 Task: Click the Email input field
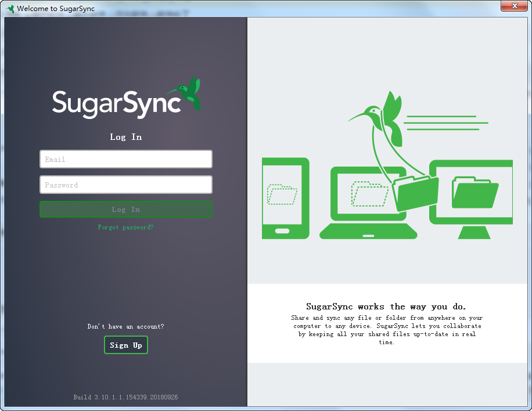[x=126, y=159]
